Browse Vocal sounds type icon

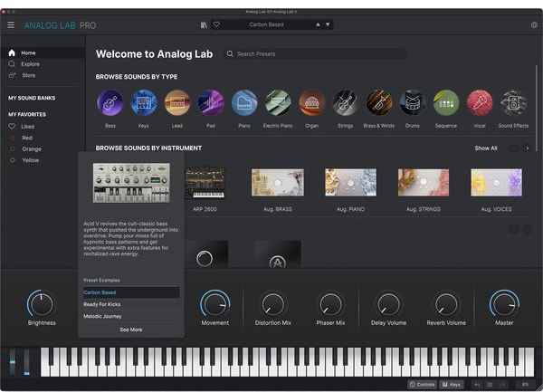[x=480, y=102]
